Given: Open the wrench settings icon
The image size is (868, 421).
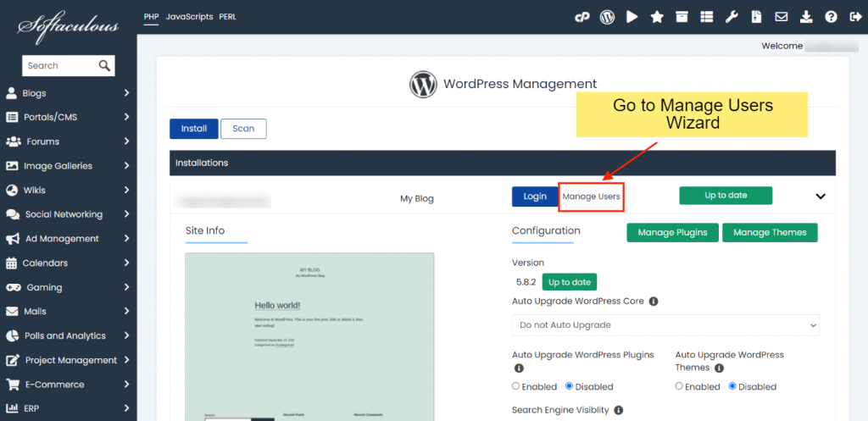Looking at the screenshot, I should 732,17.
